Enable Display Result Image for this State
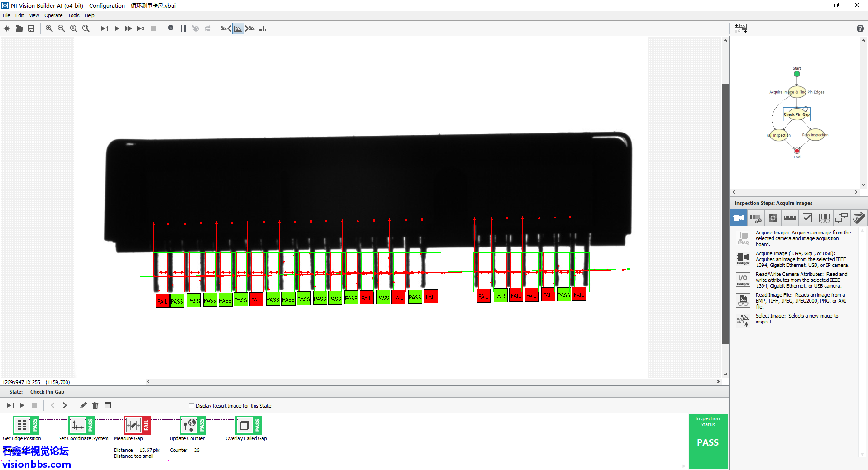The height and width of the screenshot is (470, 868). point(191,406)
